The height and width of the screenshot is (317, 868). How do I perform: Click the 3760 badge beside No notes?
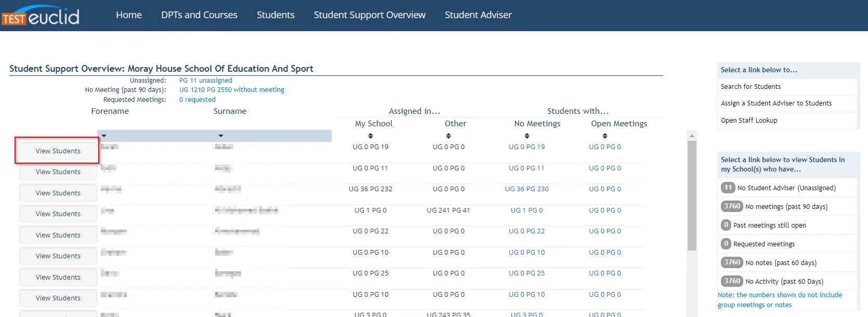pos(732,262)
